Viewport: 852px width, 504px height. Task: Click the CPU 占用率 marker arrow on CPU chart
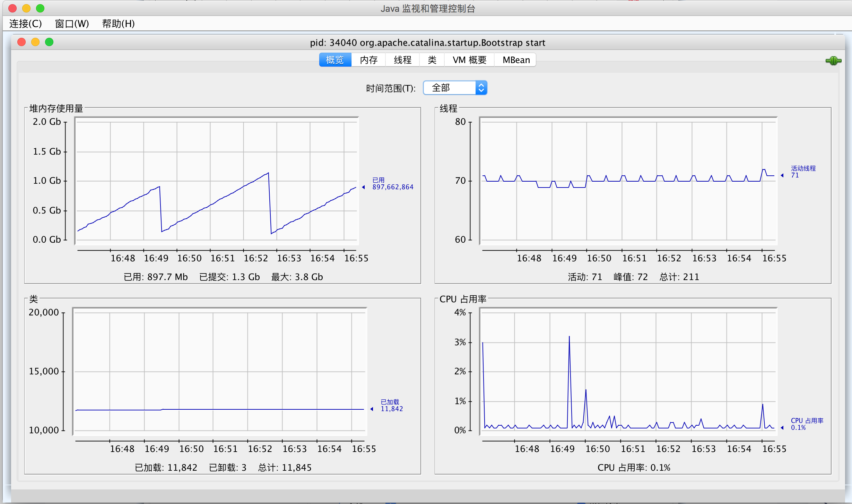pyautogui.click(x=782, y=428)
